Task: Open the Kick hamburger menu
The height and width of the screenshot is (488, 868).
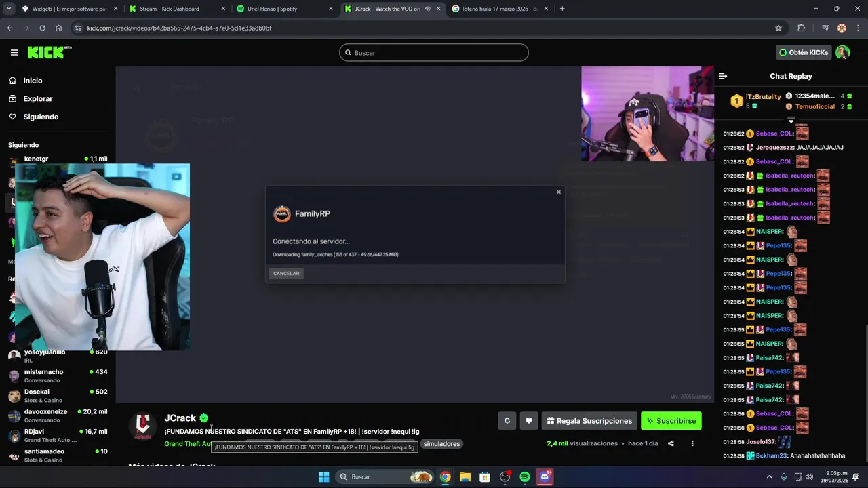Action: pyautogui.click(x=14, y=52)
